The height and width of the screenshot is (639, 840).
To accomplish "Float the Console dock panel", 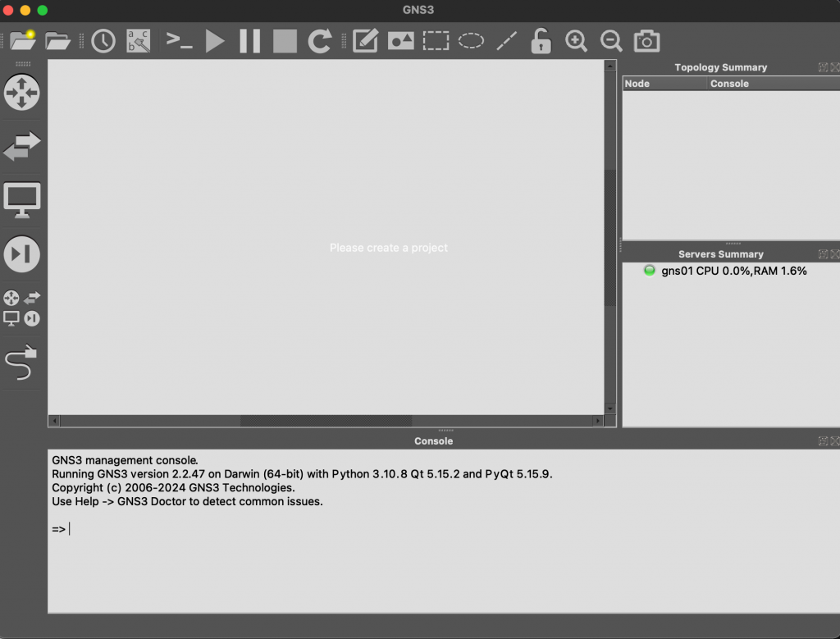I will click(x=824, y=440).
